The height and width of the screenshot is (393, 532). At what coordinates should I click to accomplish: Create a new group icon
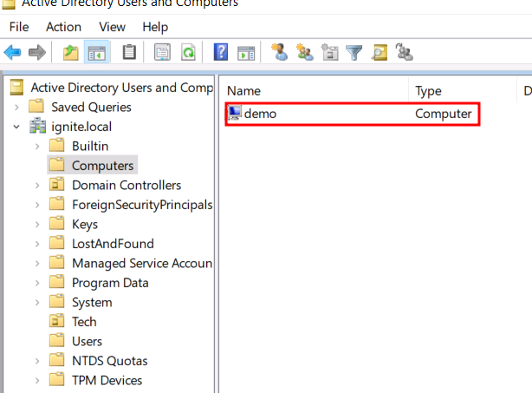point(304,52)
